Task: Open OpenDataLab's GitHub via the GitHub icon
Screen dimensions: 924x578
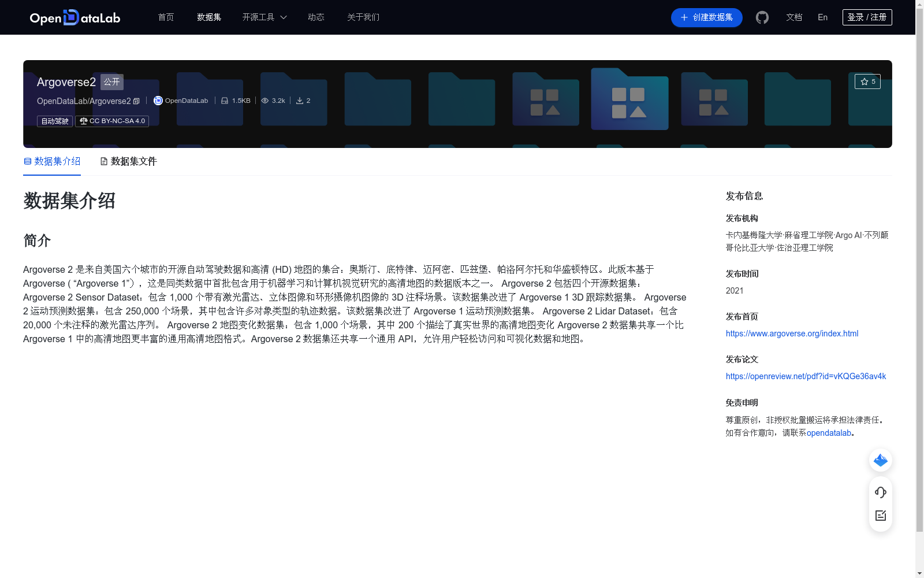Action: [x=762, y=17]
